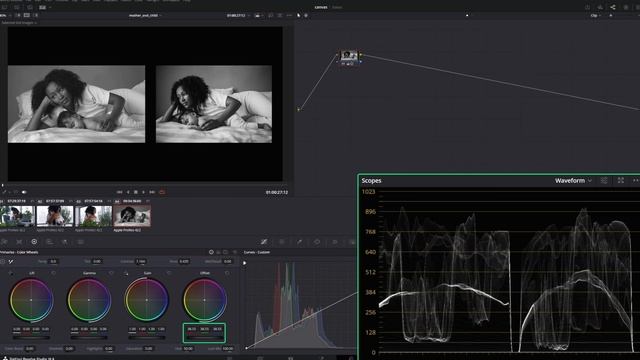Reset the Gain wheel with its reset icon
Viewport: 640px width, 360px height.
pyautogui.click(x=169, y=273)
